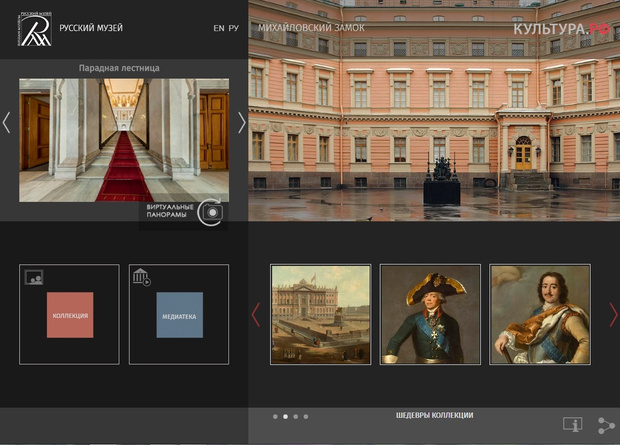Open the castle landscape painting thumbnail
This screenshot has width=620, height=445.
(321, 314)
